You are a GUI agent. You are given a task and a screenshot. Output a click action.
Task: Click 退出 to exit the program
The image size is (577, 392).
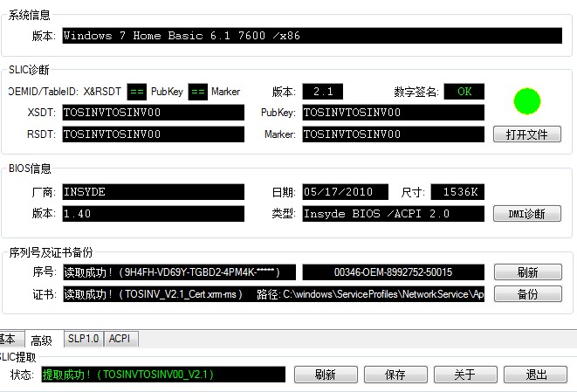click(x=535, y=375)
